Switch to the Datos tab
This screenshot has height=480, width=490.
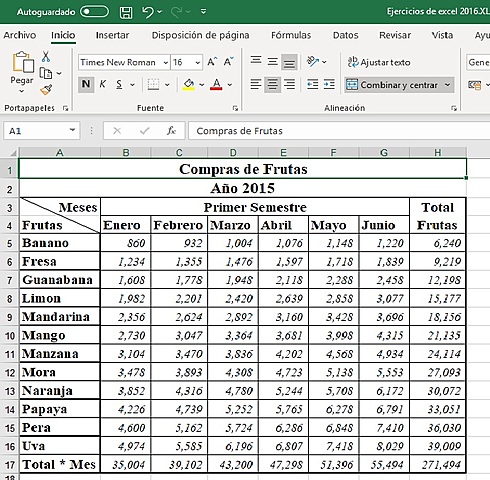[x=345, y=35]
